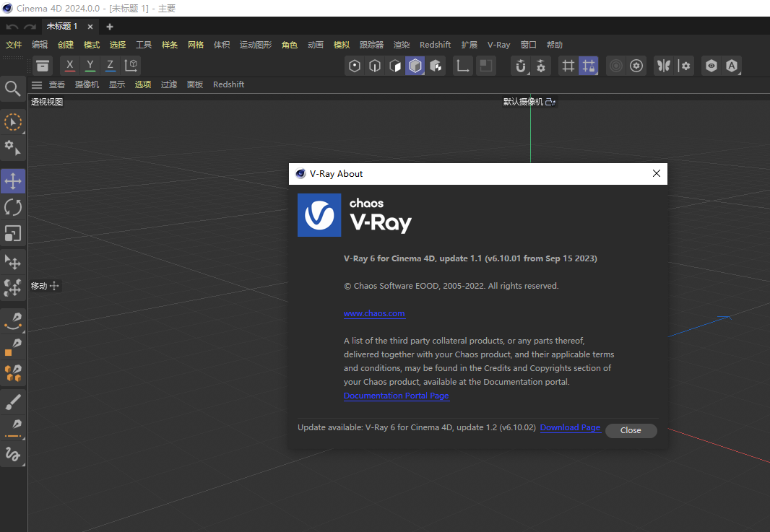
Task: Open the viewport 显示 menu
Action: tap(117, 84)
